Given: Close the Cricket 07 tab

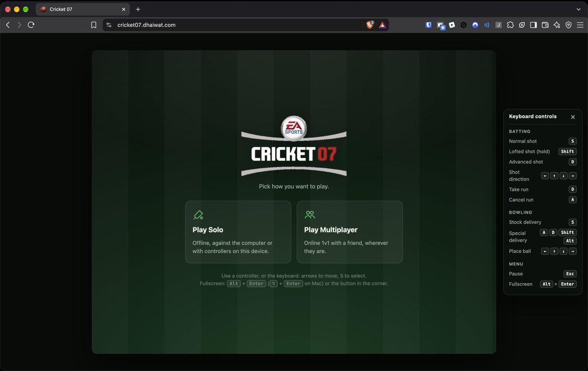Looking at the screenshot, I should click(x=124, y=9).
